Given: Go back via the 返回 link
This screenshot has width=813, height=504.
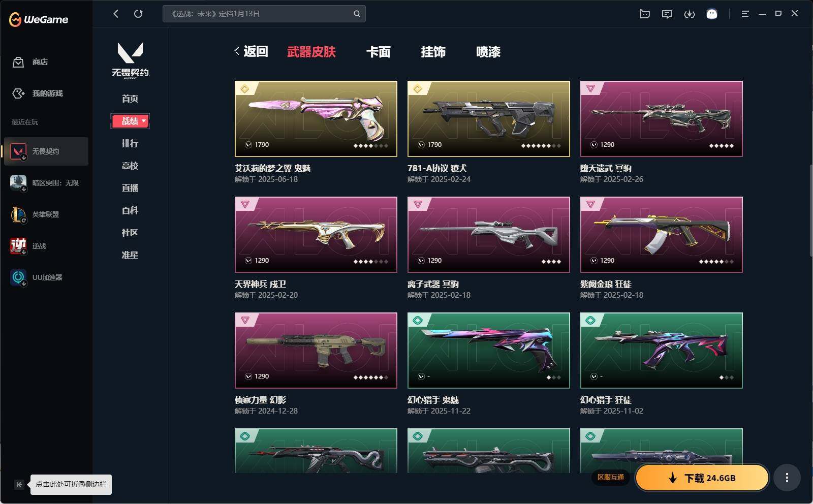Looking at the screenshot, I should click(x=251, y=51).
